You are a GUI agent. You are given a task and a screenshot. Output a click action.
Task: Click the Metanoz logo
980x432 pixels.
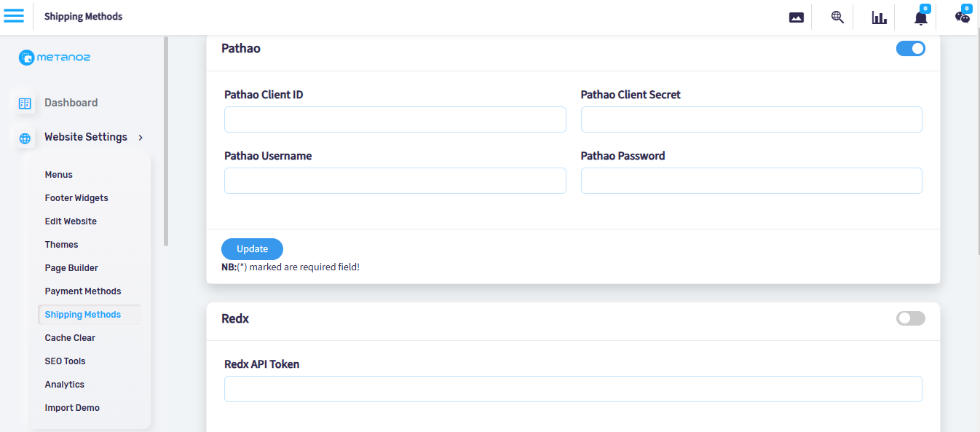pos(55,57)
